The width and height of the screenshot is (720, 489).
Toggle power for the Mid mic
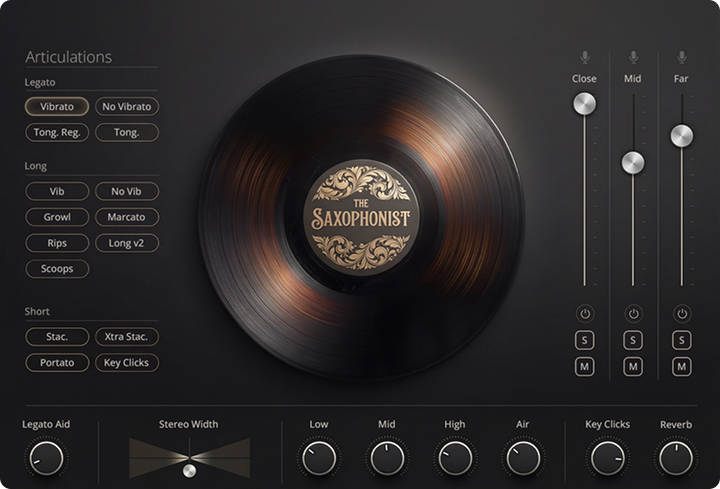coord(633,314)
